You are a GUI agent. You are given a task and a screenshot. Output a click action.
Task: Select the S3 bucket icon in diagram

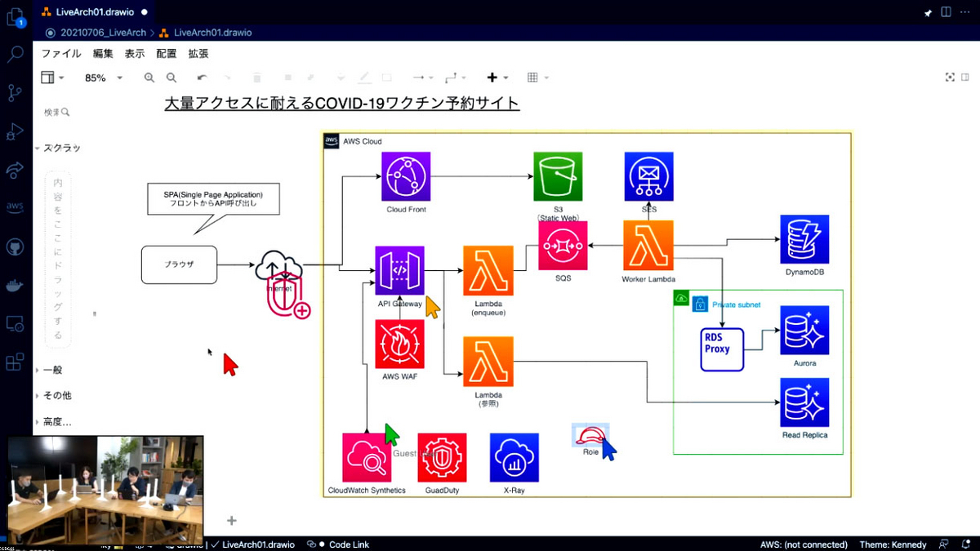pos(558,176)
